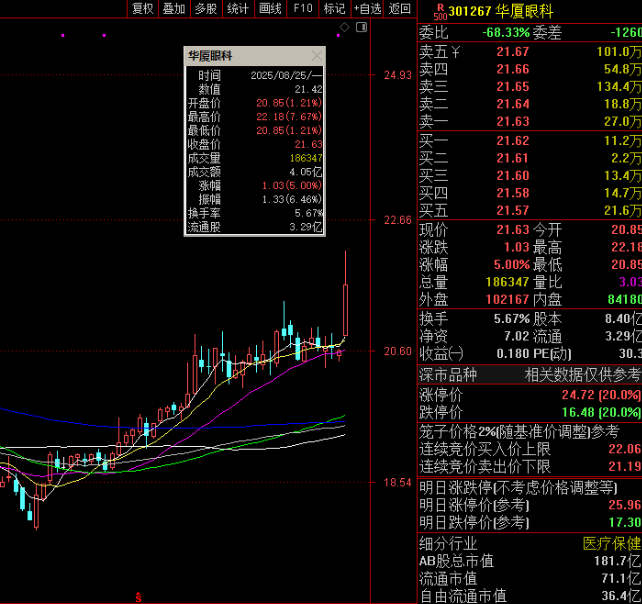Click the R 500 tag beside stock code

pos(440,12)
